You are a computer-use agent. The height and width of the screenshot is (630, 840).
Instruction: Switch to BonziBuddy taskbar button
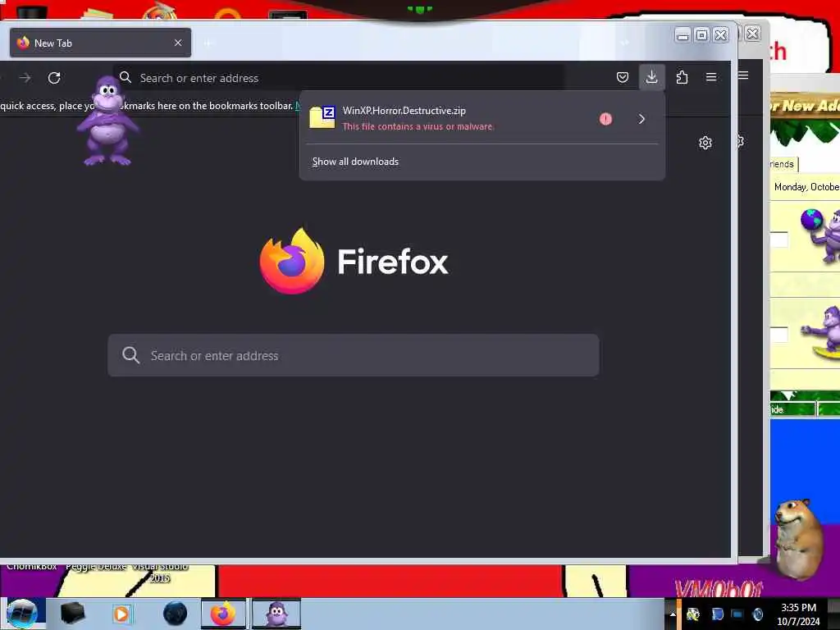click(x=276, y=614)
